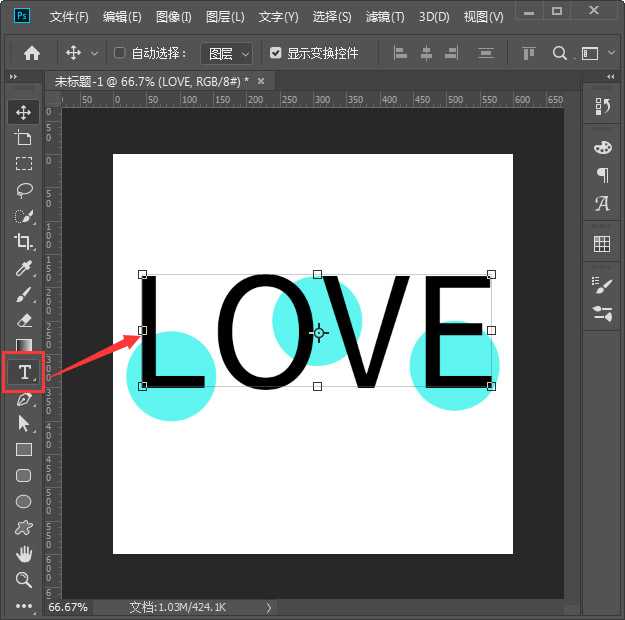The width and height of the screenshot is (625, 620).
Task: Click the zoom percentage field showing 66.67%
Action: pos(68,607)
